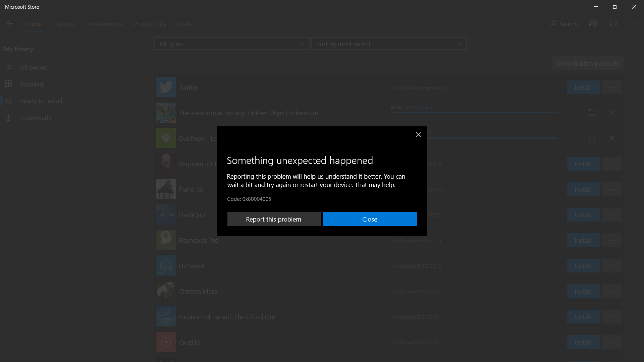Screen dimensions: 644x362
Task: Open the Deals tab
Action: (x=184, y=24)
